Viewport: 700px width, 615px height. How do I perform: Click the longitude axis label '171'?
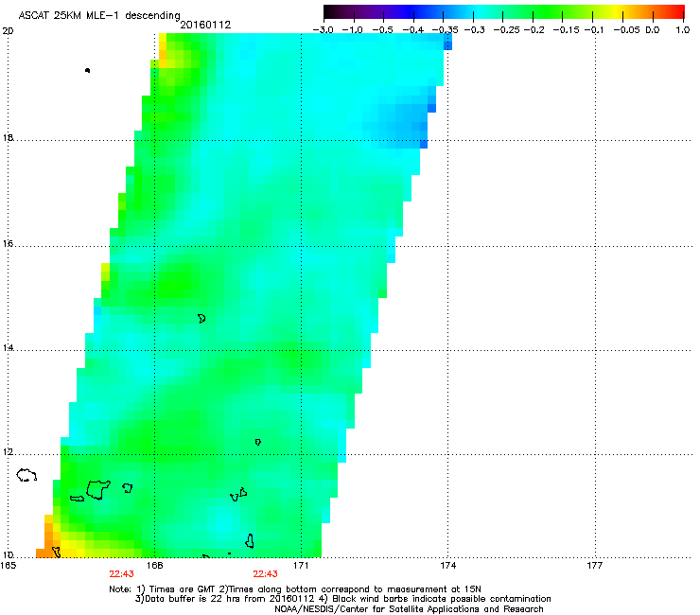pyautogui.click(x=301, y=566)
